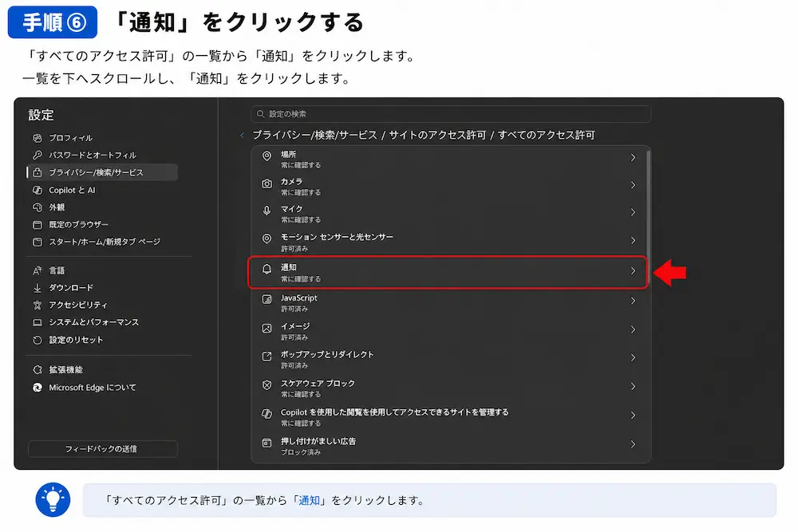The image size is (798, 532).
Task: Click the Copilot と AI sidebar icon
Action: click(x=38, y=190)
